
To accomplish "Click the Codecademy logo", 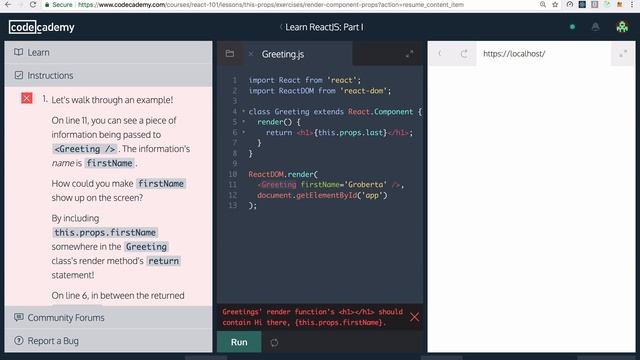I will pyautogui.click(x=42, y=27).
